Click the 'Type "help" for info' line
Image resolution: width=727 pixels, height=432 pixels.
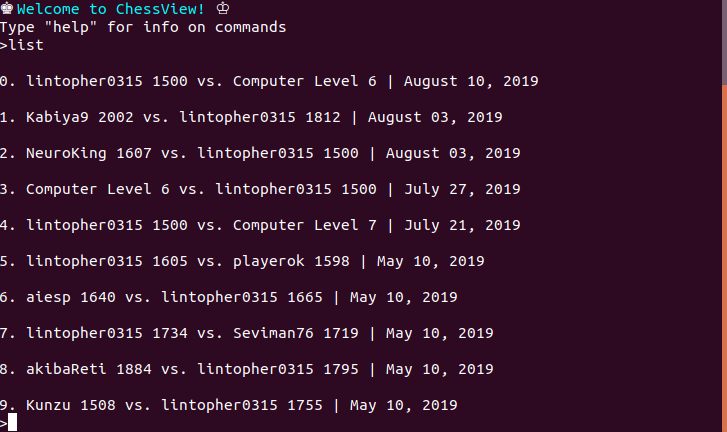(x=143, y=27)
